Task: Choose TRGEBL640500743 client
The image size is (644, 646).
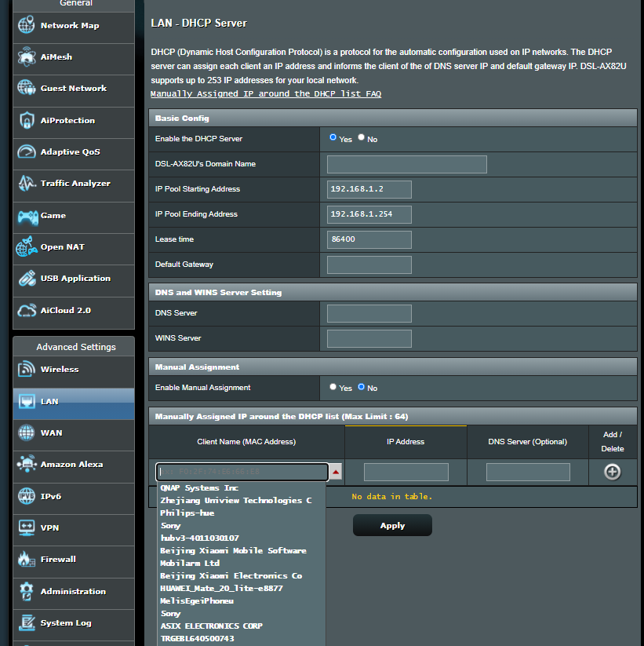Action: [x=197, y=638]
